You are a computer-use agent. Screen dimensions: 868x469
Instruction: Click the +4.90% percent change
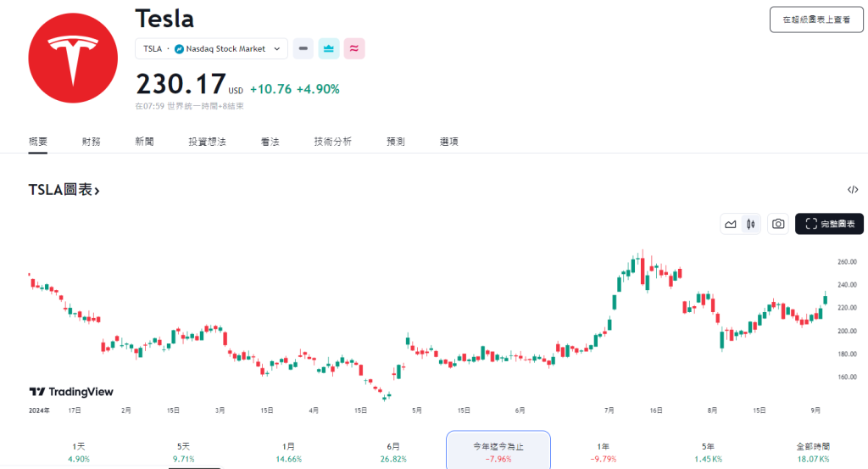[x=319, y=89]
